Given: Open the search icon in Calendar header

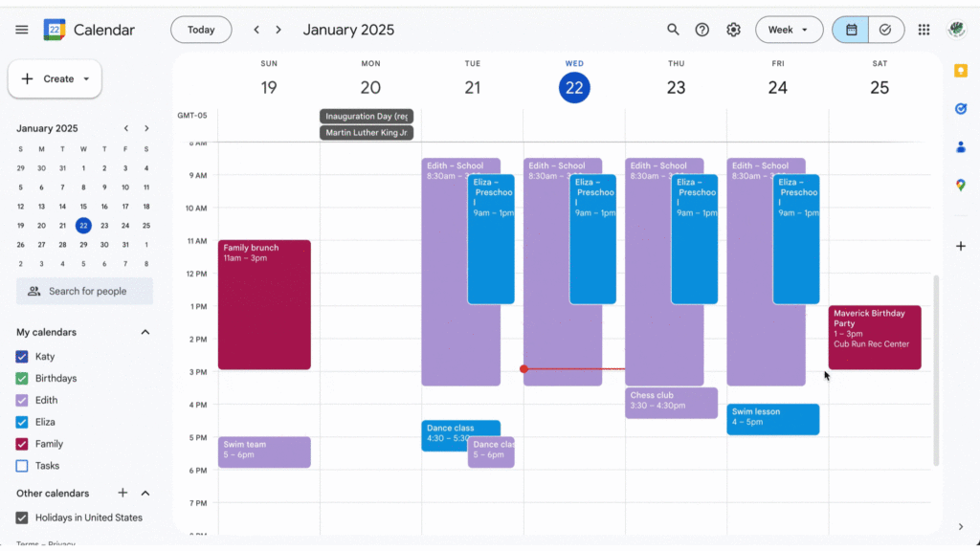Looking at the screenshot, I should [x=673, y=30].
